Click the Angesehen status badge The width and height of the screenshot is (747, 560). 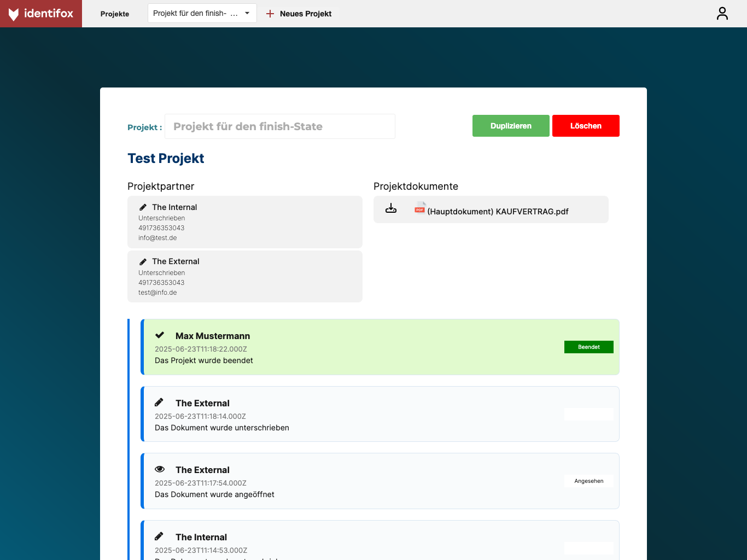[x=588, y=481]
